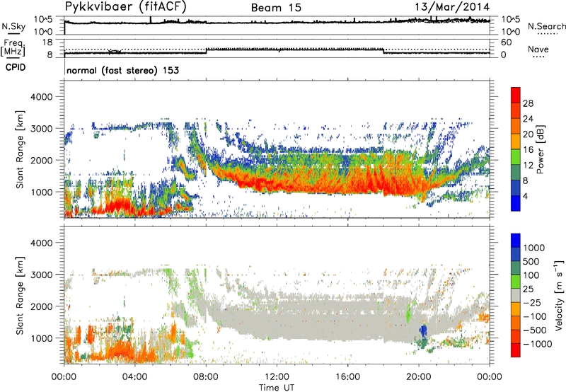The height and width of the screenshot is (392, 566).
Task: Select the bright blue top Velocity colorbar segment
Action: tap(516, 241)
